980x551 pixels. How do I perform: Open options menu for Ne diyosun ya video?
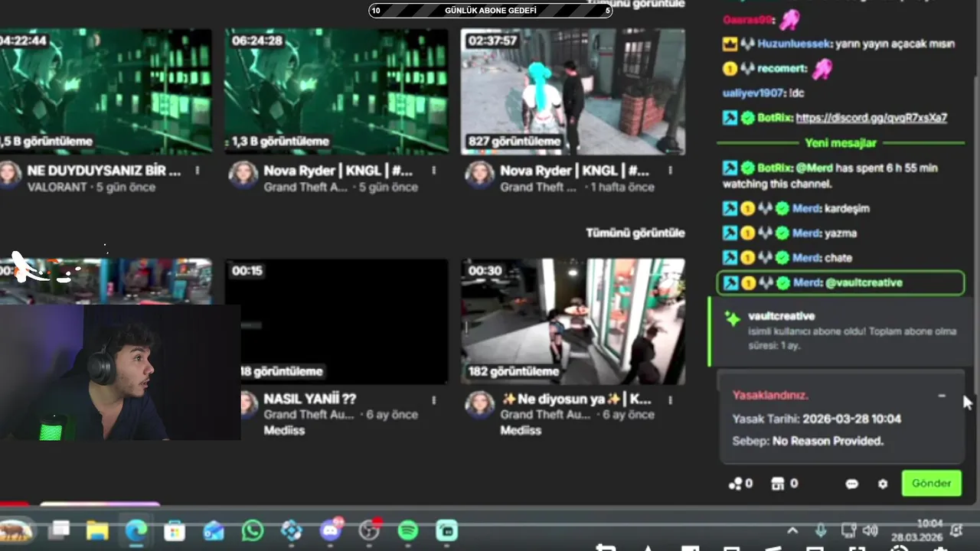(670, 399)
